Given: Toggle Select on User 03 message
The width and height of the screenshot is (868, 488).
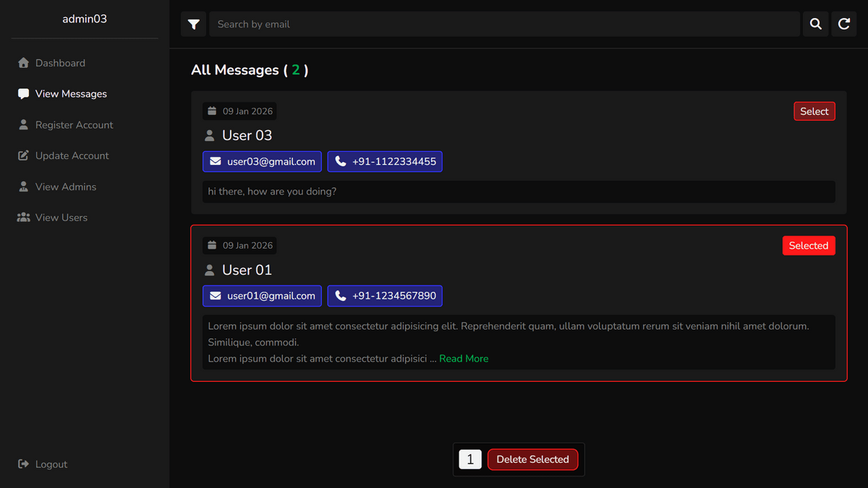Looking at the screenshot, I should tap(814, 111).
